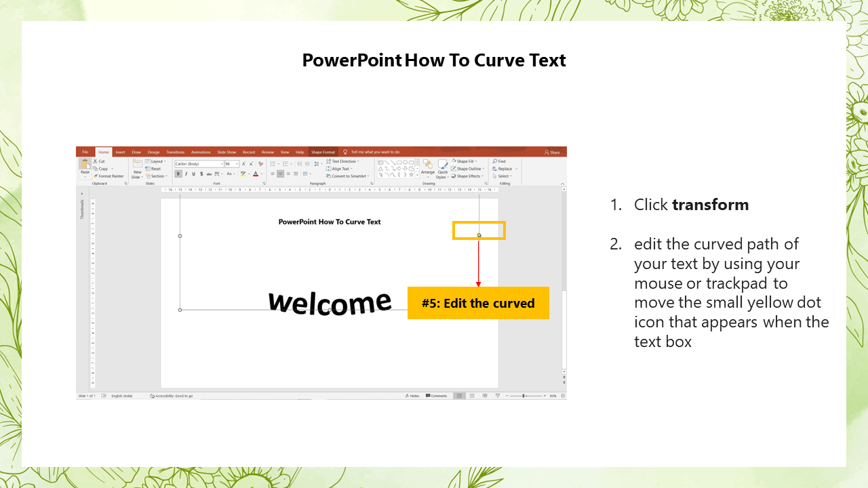Click the text highlight color swatch
868x488 pixels.
[243, 174]
